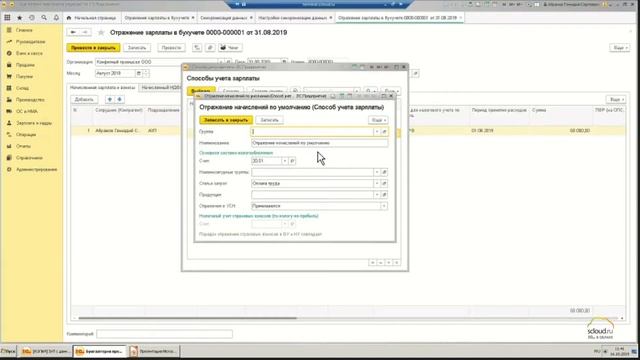Open Зарплата и кадры section
This screenshot has height=360, width=640.
(x=33, y=123)
